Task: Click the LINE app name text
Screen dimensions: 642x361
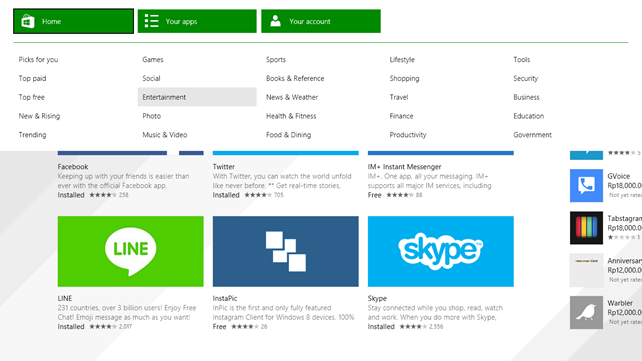Action: (x=65, y=298)
